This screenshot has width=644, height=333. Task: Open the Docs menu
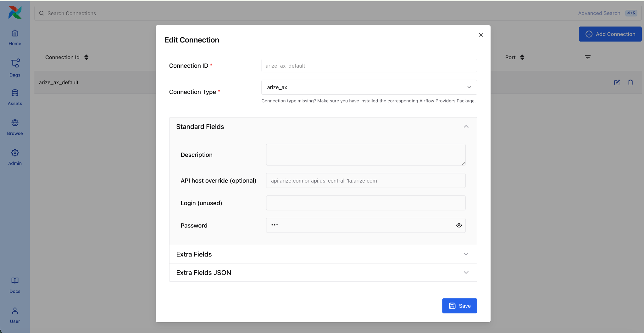(15, 285)
